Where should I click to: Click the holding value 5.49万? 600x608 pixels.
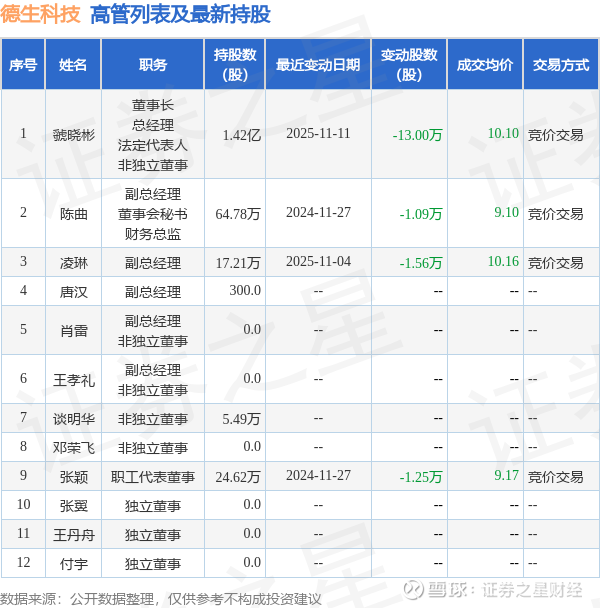[x=241, y=419]
